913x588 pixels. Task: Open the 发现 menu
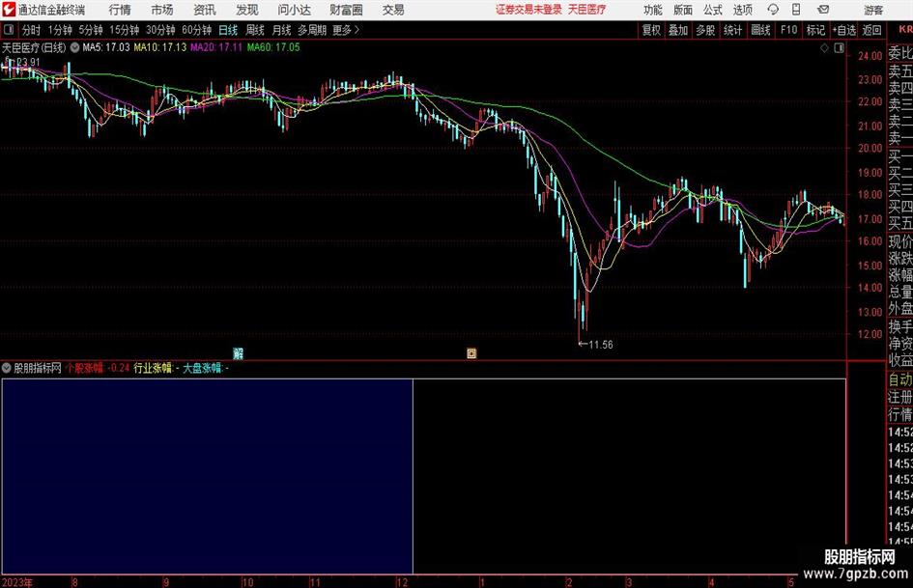tap(247, 10)
